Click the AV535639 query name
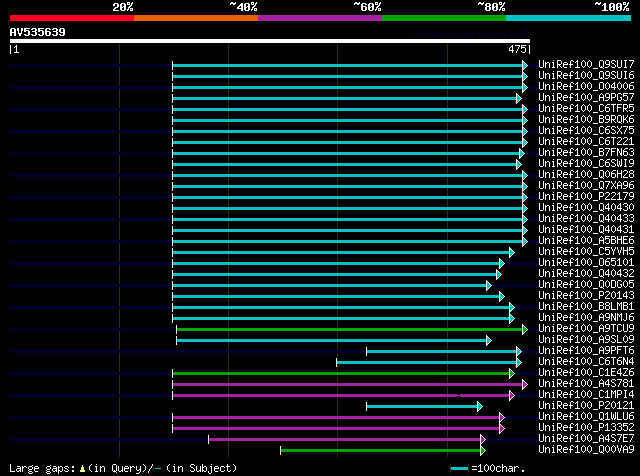 pos(38,32)
